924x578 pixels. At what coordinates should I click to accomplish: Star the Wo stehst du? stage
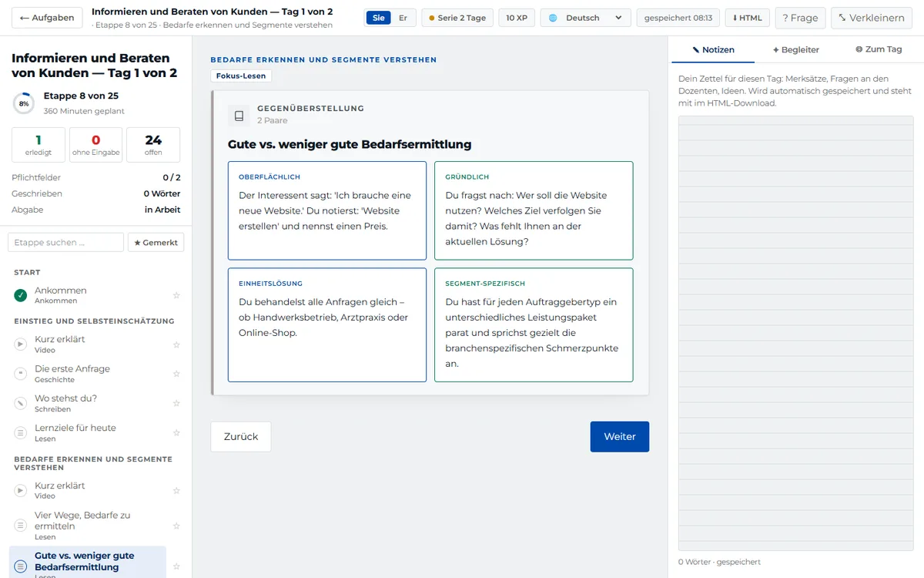(176, 403)
